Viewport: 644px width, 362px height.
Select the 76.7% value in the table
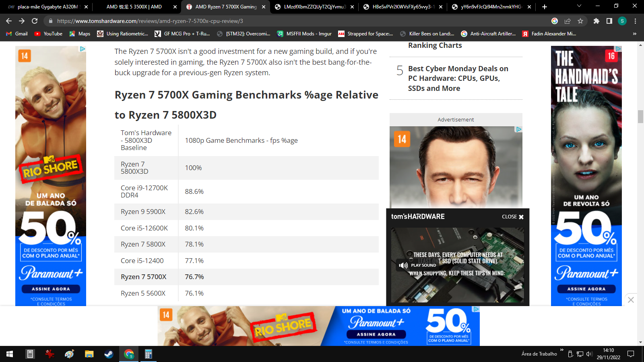(194, 277)
